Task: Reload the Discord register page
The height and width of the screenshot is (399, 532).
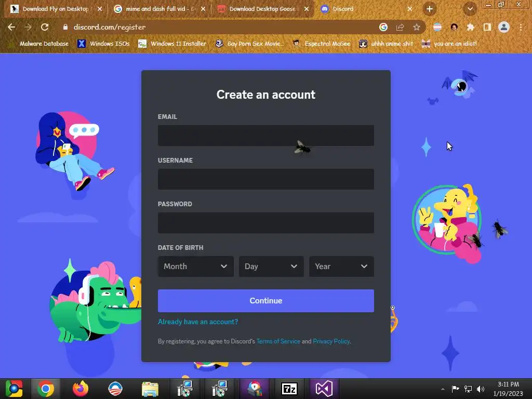Action: [45, 27]
